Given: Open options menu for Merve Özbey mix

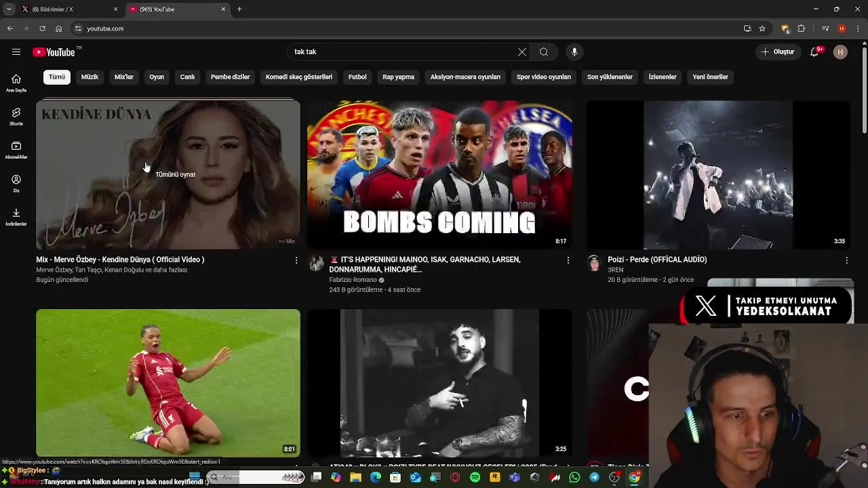Looking at the screenshot, I should click(296, 260).
